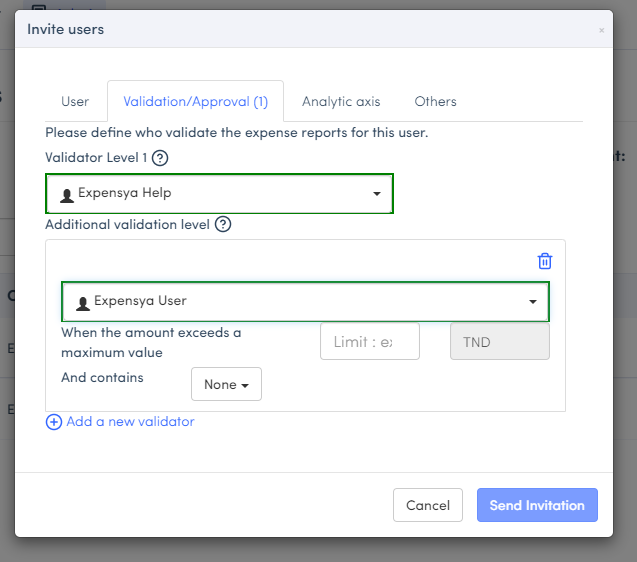This screenshot has width=637, height=562.
Task: Click the help icon beside Validator Level 1
Action: pyautogui.click(x=160, y=158)
